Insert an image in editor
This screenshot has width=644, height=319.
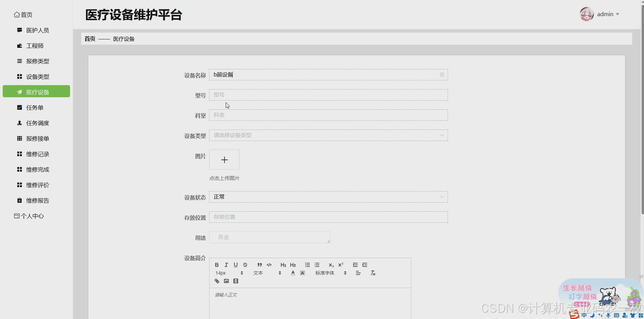click(226, 281)
